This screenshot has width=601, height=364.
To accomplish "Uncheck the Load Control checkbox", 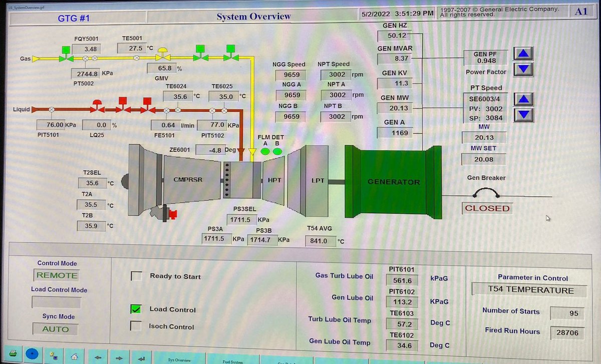I will [x=136, y=309].
